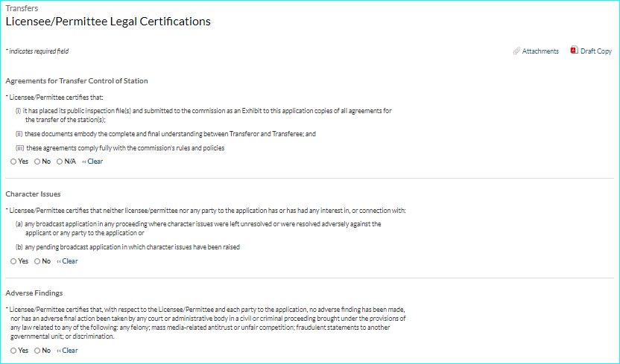Select Yes for Character Issues
This screenshot has width=620, height=364.
pos(13,261)
